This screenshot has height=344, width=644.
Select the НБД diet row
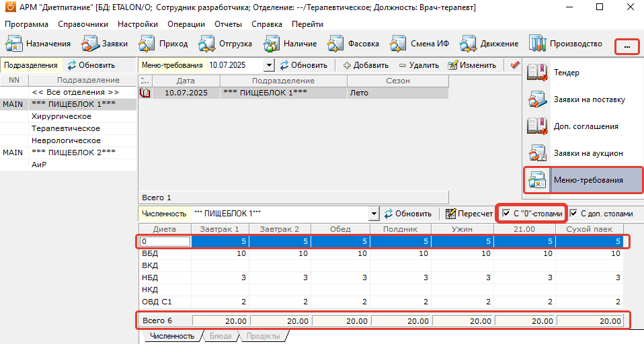point(380,277)
